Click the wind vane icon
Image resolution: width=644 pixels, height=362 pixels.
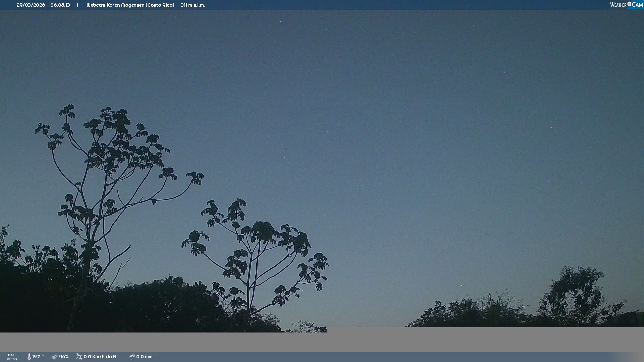click(79, 357)
